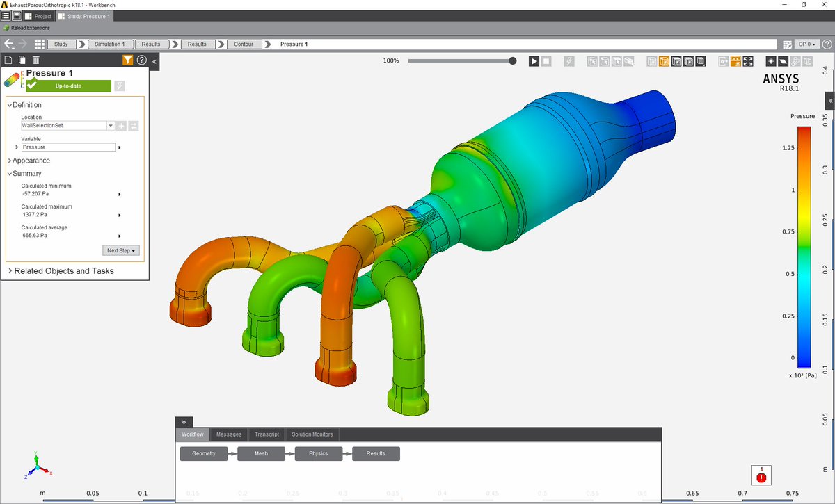Image resolution: width=835 pixels, height=504 pixels.
Task: Click the red error notification icon
Action: pos(762,478)
